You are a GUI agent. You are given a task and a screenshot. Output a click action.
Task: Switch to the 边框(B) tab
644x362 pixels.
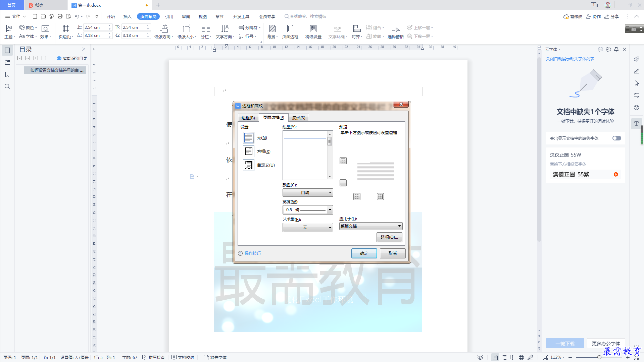coord(248,118)
